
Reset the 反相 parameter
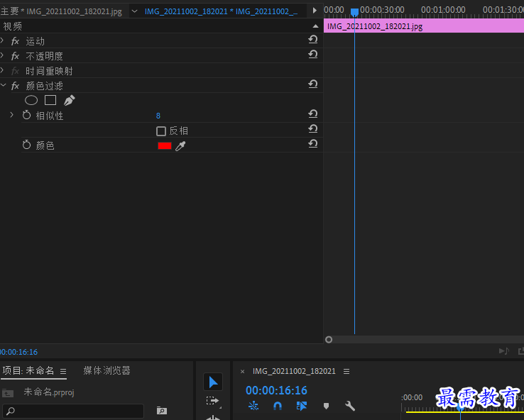pos(313,129)
